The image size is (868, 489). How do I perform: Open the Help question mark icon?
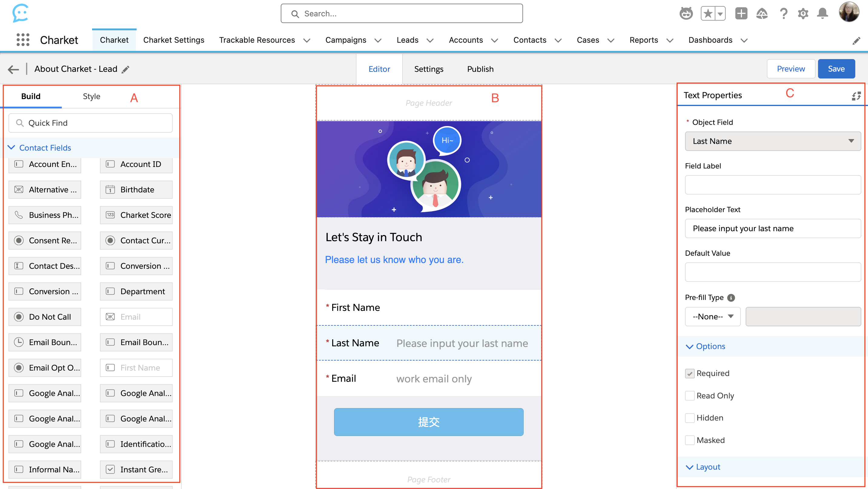click(x=784, y=13)
